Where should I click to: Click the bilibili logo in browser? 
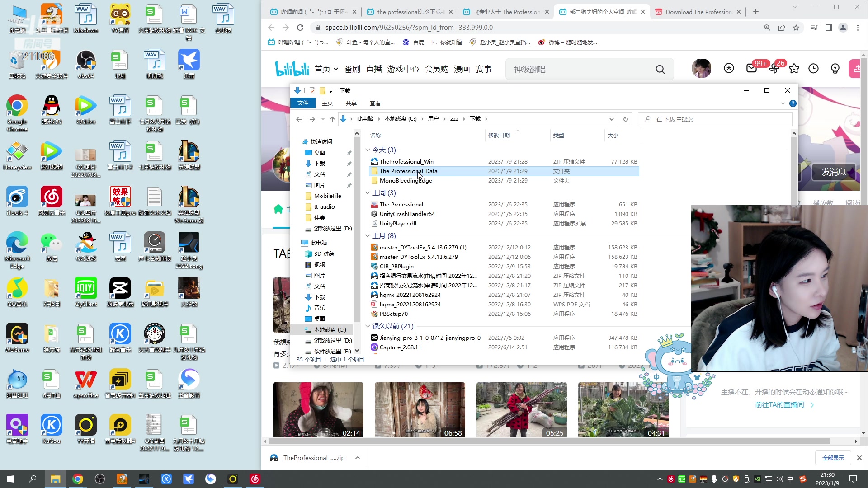tap(292, 69)
